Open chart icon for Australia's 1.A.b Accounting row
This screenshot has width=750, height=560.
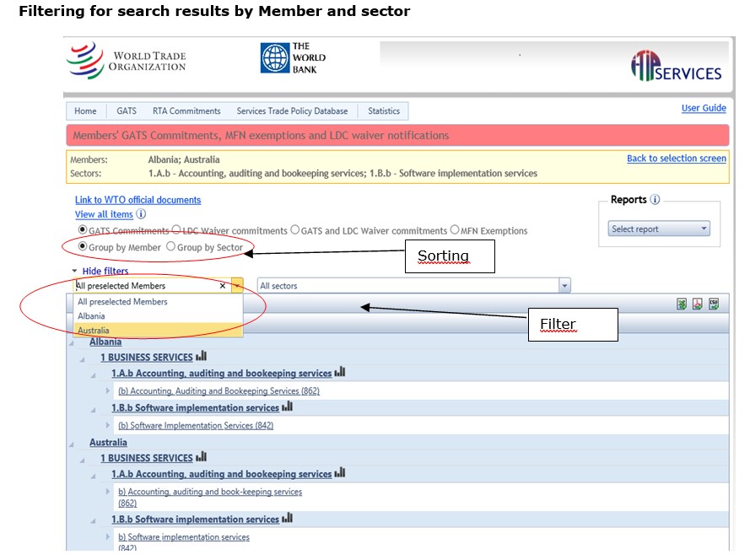tap(340, 472)
